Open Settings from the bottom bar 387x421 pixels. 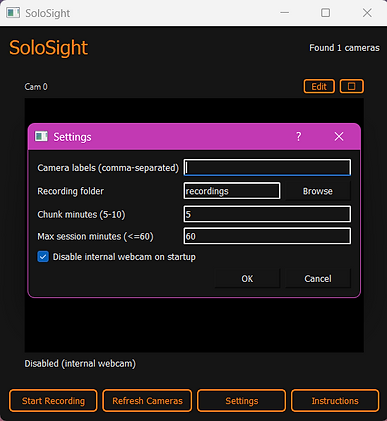point(242,401)
